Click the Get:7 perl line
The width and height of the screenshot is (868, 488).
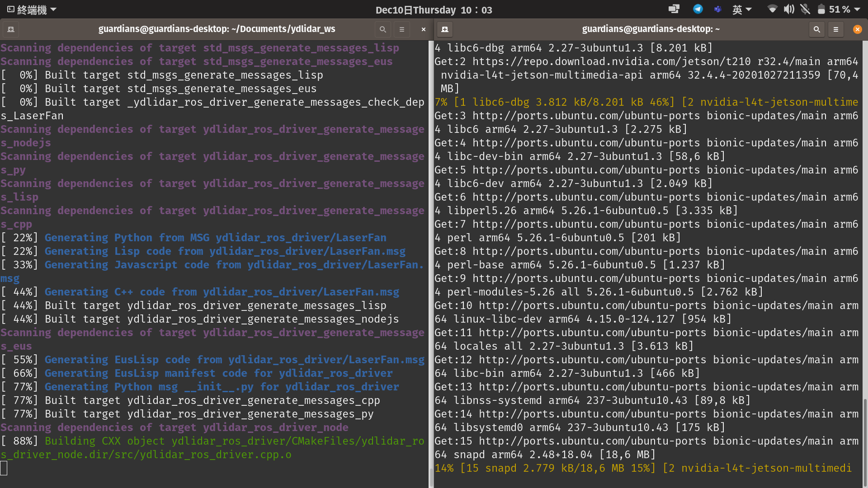pyautogui.click(x=646, y=231)
